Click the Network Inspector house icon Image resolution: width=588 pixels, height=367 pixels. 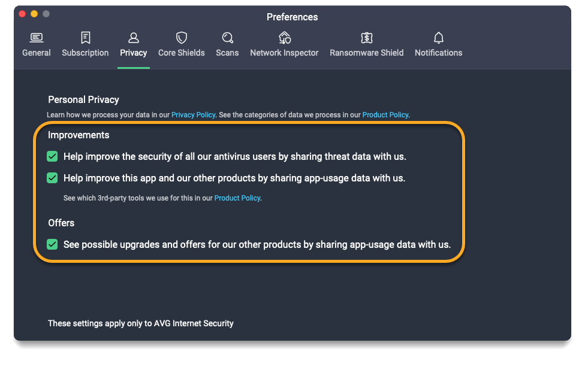point(284,38)
